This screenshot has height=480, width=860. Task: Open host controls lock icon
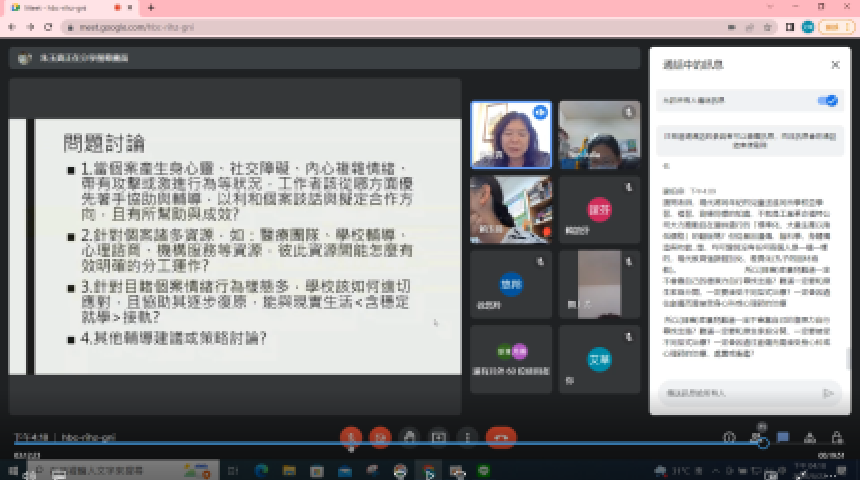tap(835, 437)
